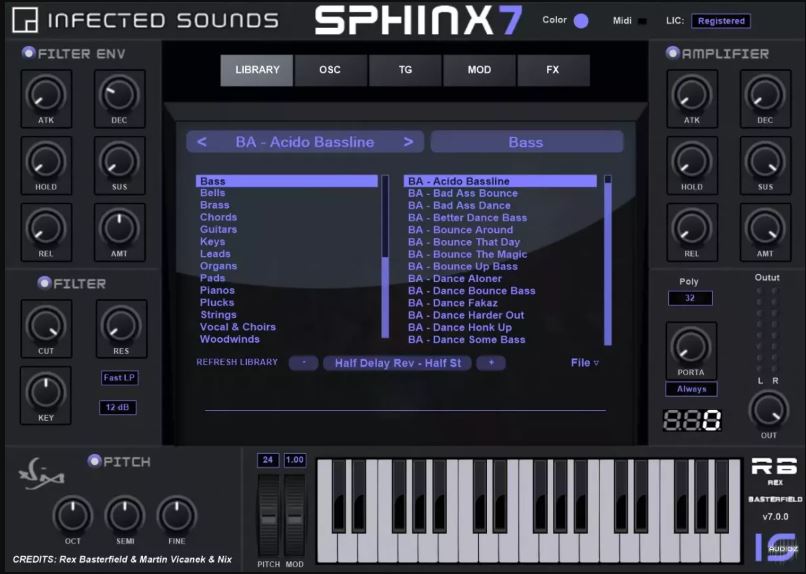
Task: Click the category list scrollbar
Action: (385, 257)
